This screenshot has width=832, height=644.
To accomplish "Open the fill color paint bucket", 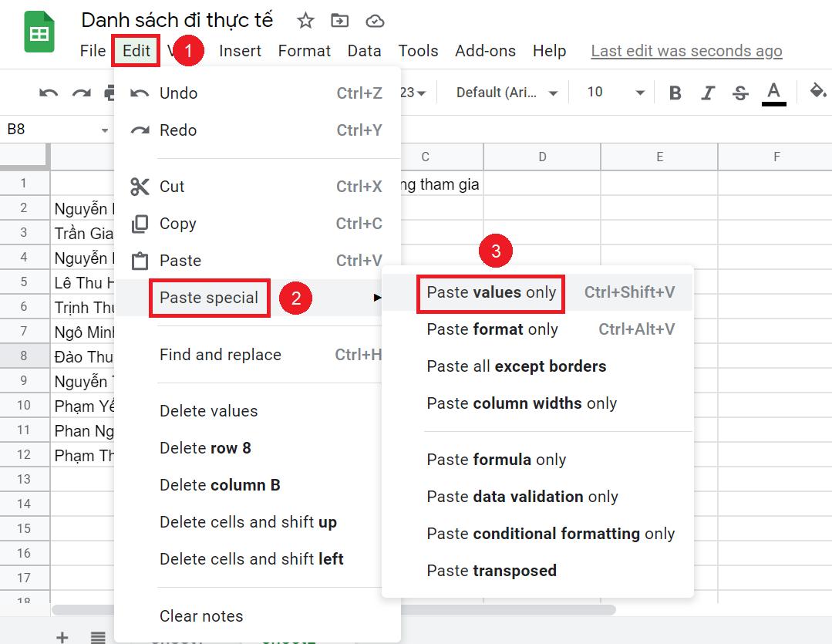I will pyautogui.click(x=817, y=92).
